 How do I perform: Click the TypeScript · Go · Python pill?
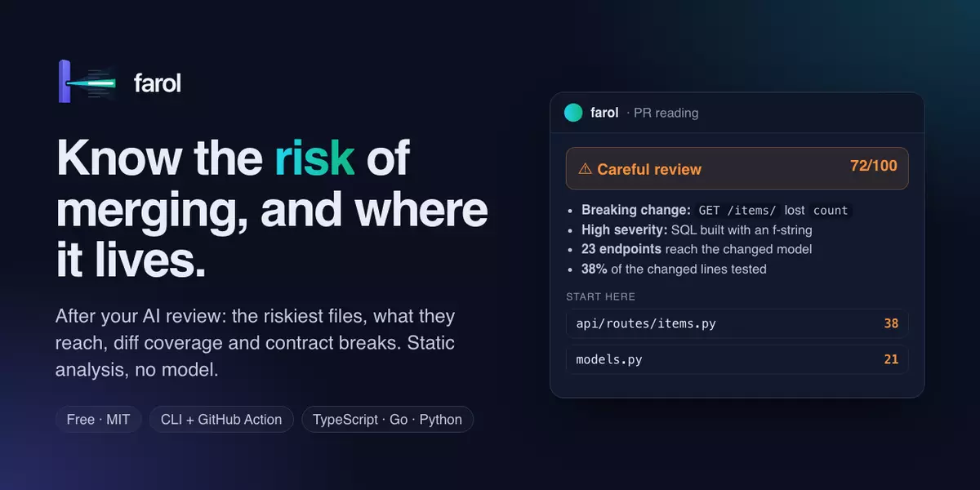[x=387, y=420]
